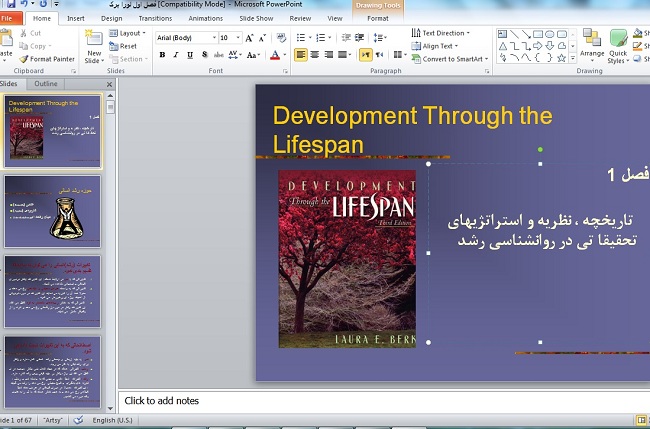Select the Line shape in the gallery

click(514, 34)
